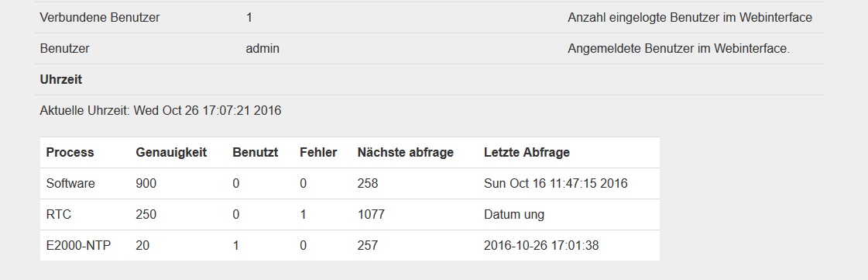Select the Uhrzeit section heading
868x280 pixels.
pos(61,79)
